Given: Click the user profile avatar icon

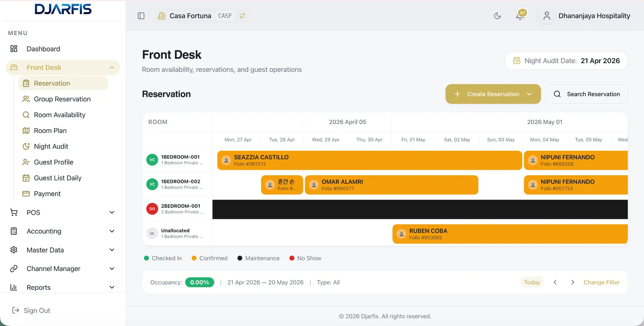Looking at the screenshot, I should 547,16.
